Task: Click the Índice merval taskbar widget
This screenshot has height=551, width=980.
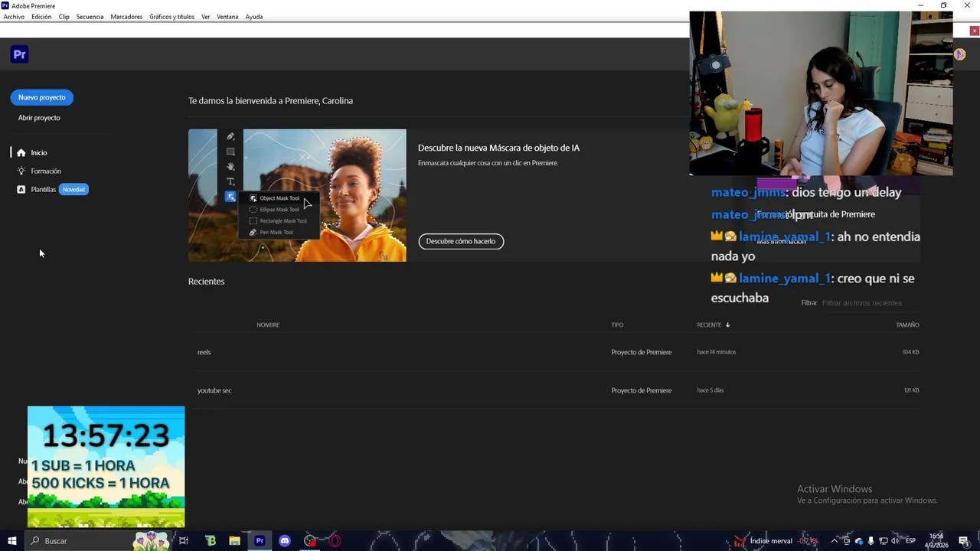Action: click(x=776, y=541)
